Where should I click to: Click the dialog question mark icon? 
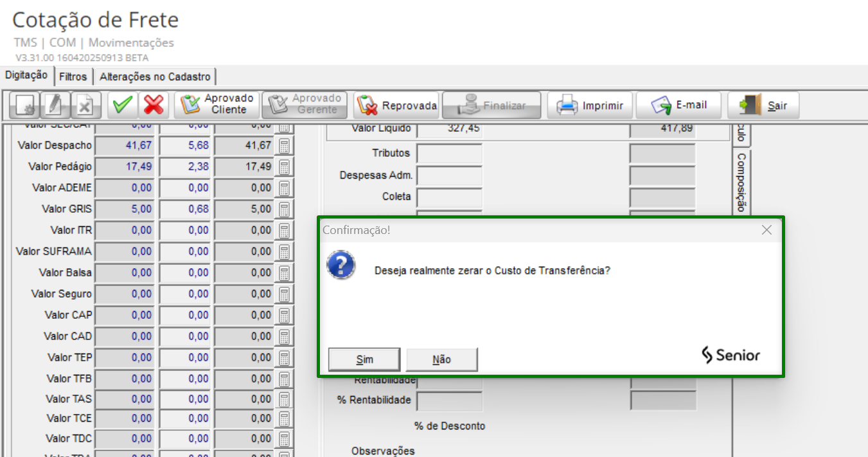pyautogui.click(x=341, y=264)
